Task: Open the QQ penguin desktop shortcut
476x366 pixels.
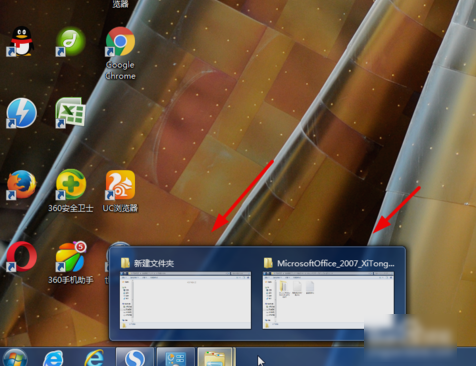Action: coord(21,41)
